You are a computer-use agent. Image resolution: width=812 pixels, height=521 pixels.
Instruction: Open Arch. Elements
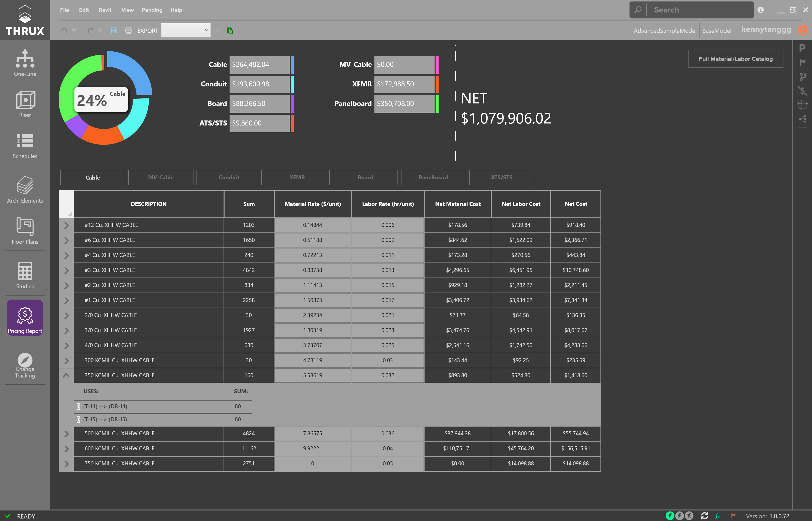coord(25,190)
